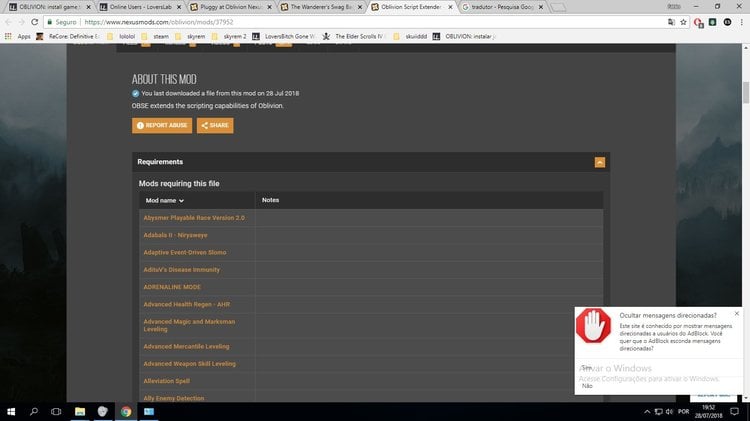Click the green Seguro padlock icon
The width and height of the screenshot is (750, 421).
(49, 22)
